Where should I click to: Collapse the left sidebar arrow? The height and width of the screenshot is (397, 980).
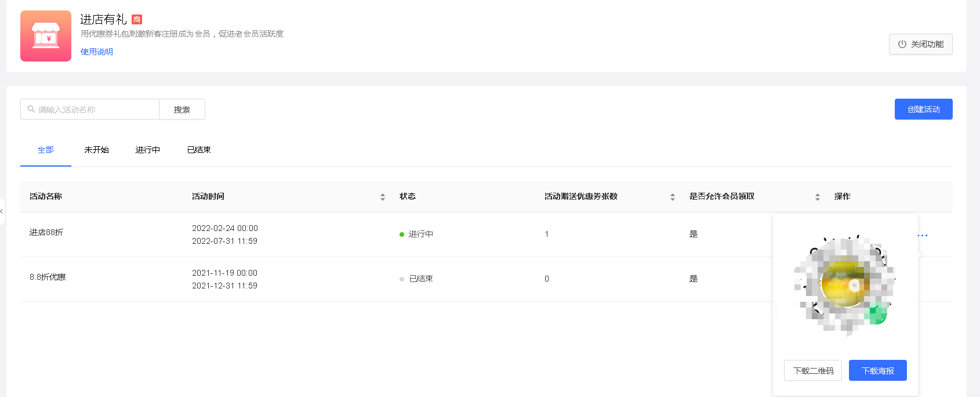(2, 211)
